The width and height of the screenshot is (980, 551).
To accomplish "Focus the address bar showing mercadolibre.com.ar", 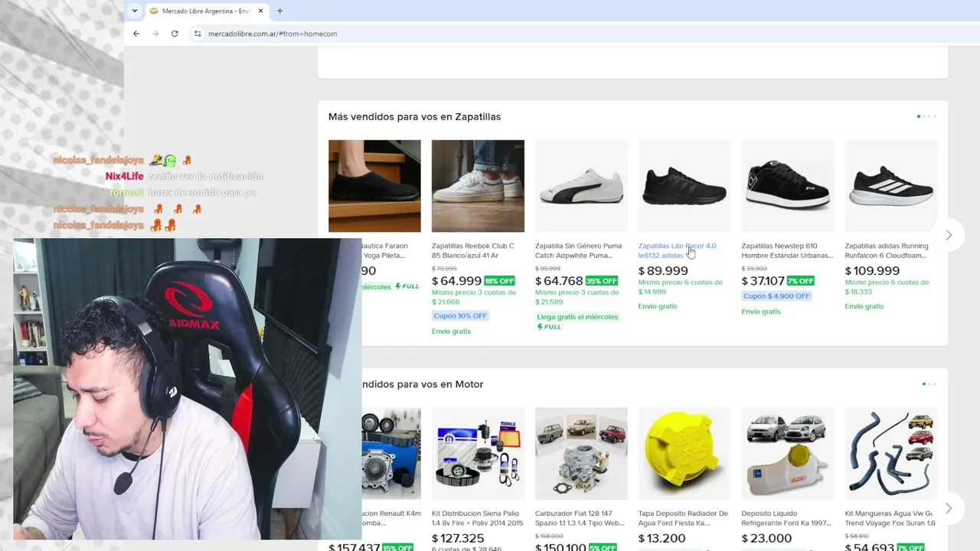I will coord(273,34).
